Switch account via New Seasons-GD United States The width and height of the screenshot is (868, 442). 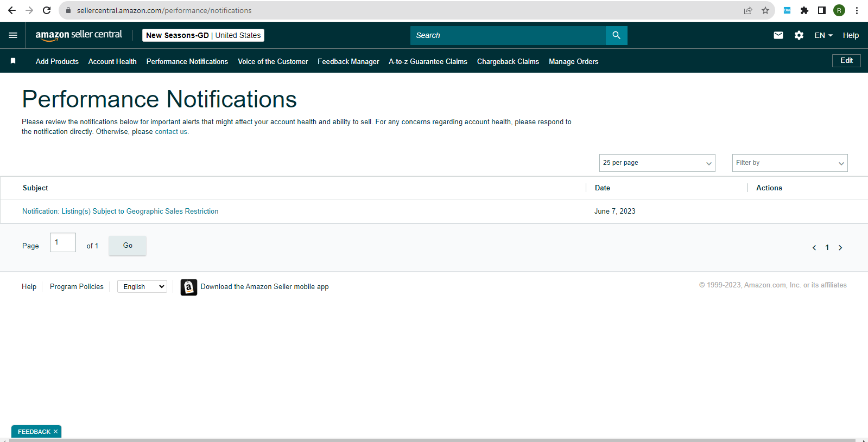coord(203,35)
